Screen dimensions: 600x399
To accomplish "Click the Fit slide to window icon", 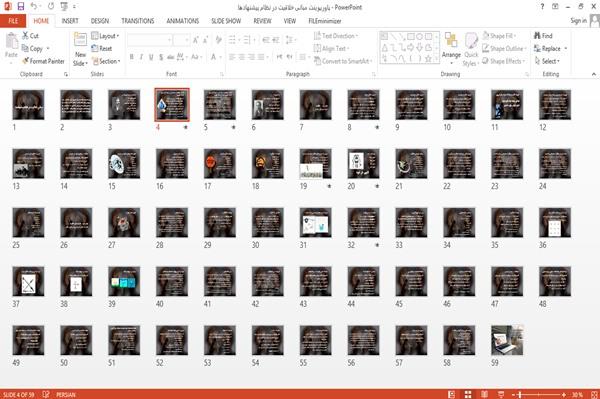I will pos(594,394).
